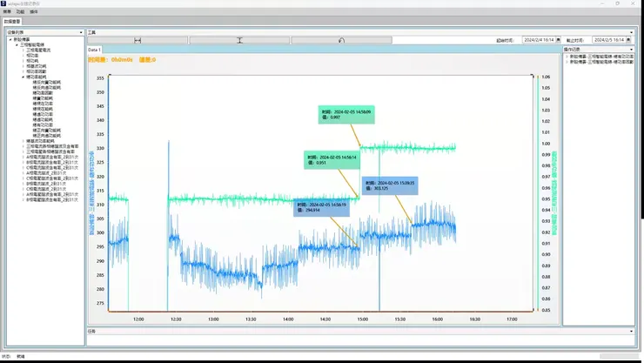Image resolution: width=644 pixels, height=363 pixels.
Task: Click the annotation showing value 303.125
Action: tap(390, 185)
